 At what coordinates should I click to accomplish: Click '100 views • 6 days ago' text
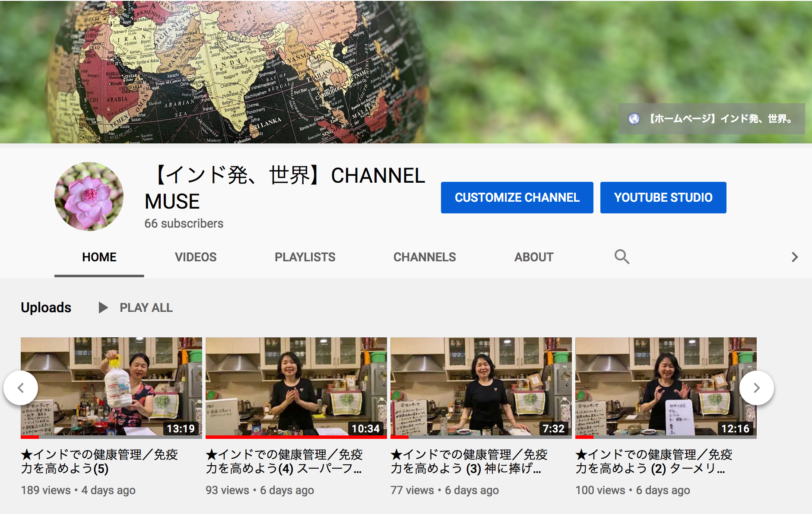coord(633,490)
